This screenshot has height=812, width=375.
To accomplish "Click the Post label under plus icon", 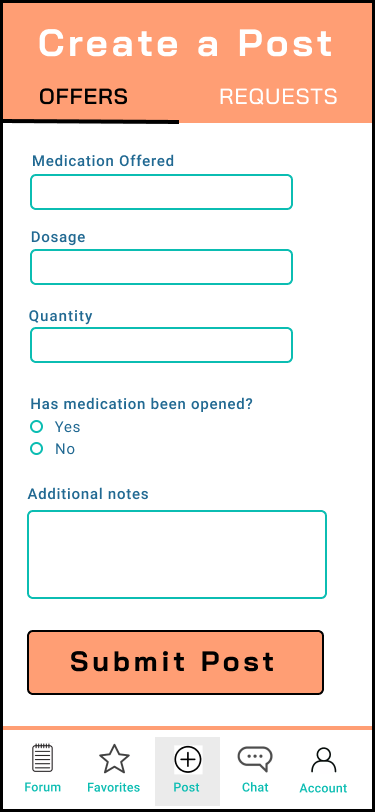I will (186, 788).
